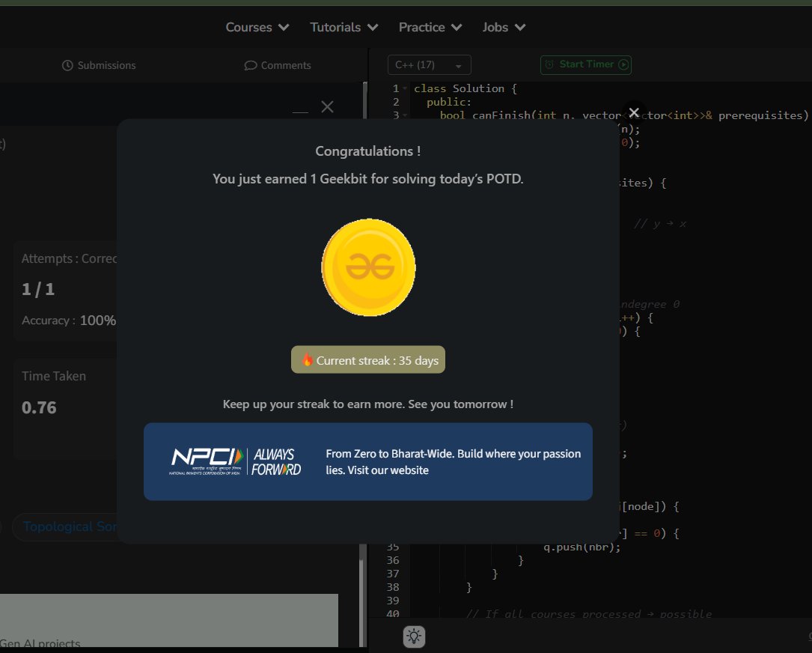Image resolution: width=812 pixels, height=653 pixels.
Task: Click the alarm clock icon in Start Timer
Action: [x=549, y=64]
